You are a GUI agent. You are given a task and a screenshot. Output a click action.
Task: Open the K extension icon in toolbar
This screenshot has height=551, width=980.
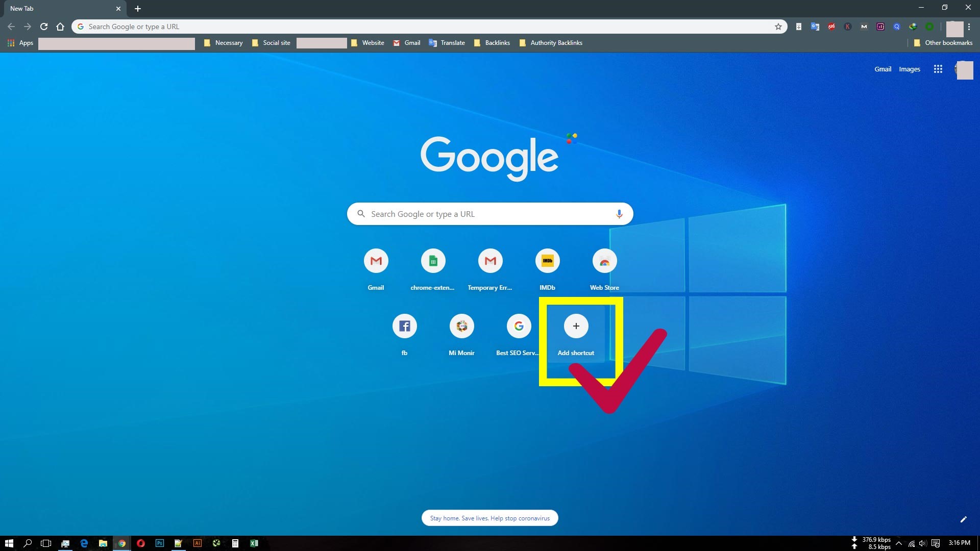(848, 27)
